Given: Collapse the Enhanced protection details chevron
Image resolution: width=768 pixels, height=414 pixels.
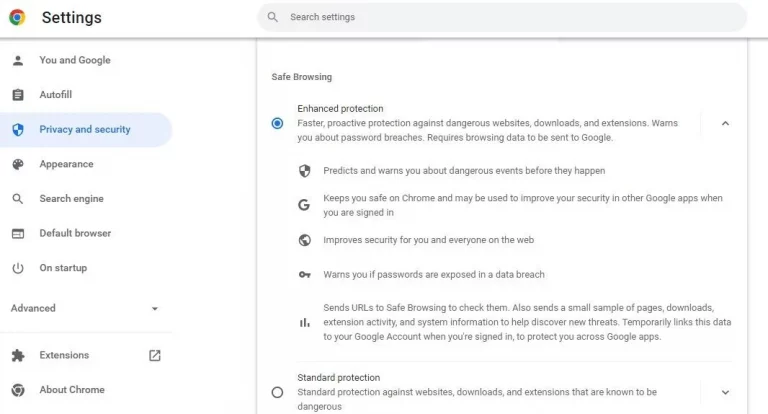Looking at the screenshot, I should (725, 123).
